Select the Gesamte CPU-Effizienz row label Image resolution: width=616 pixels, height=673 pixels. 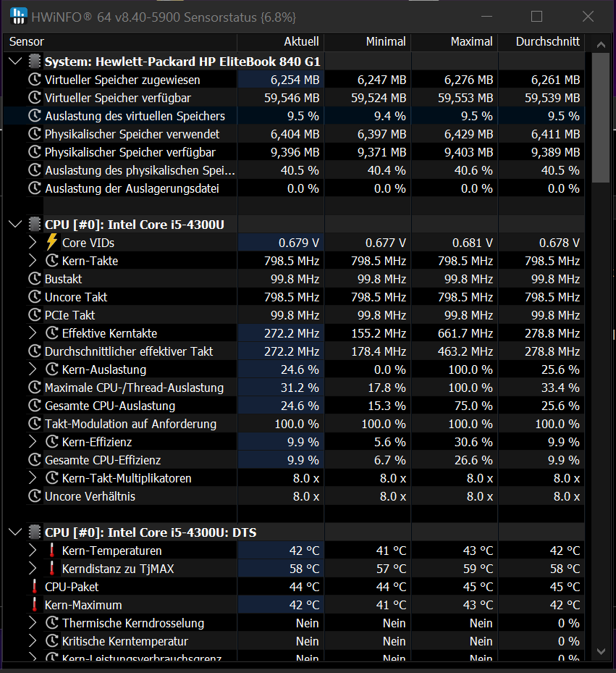[x=103, y=460]
